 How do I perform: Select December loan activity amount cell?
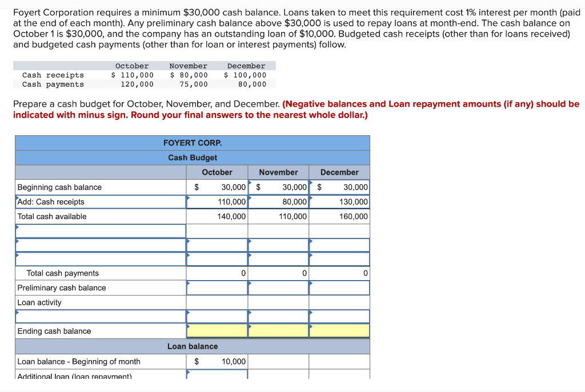click(x=339, y=316)
